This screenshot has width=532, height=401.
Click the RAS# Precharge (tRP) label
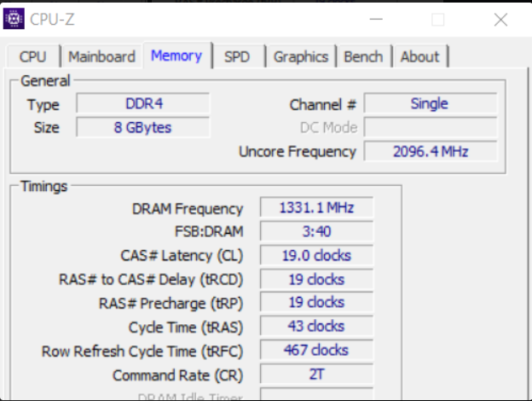tap(171, 303)
